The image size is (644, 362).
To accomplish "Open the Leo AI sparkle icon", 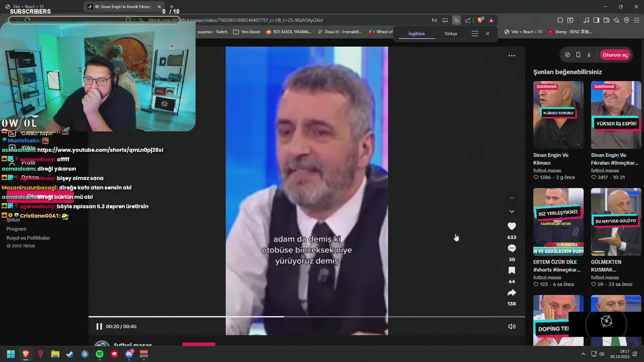I will [x=616, y=20].
